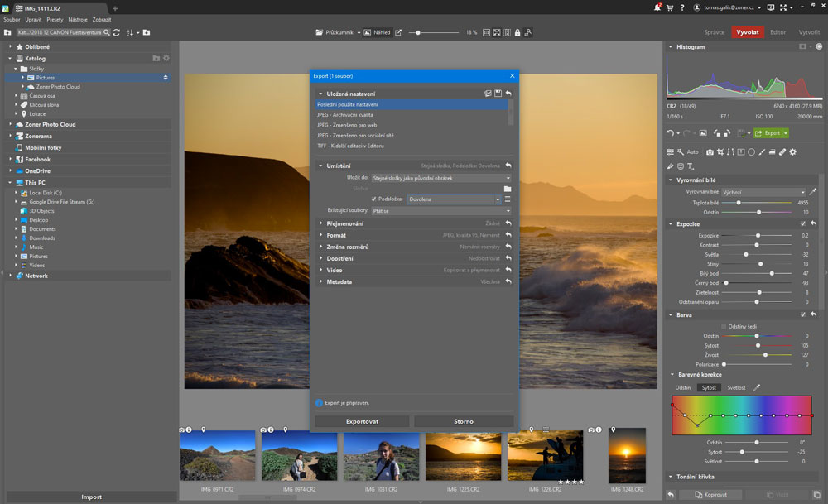
Task: Click the save preset floppy disk icon
Action: click(498, 94)
